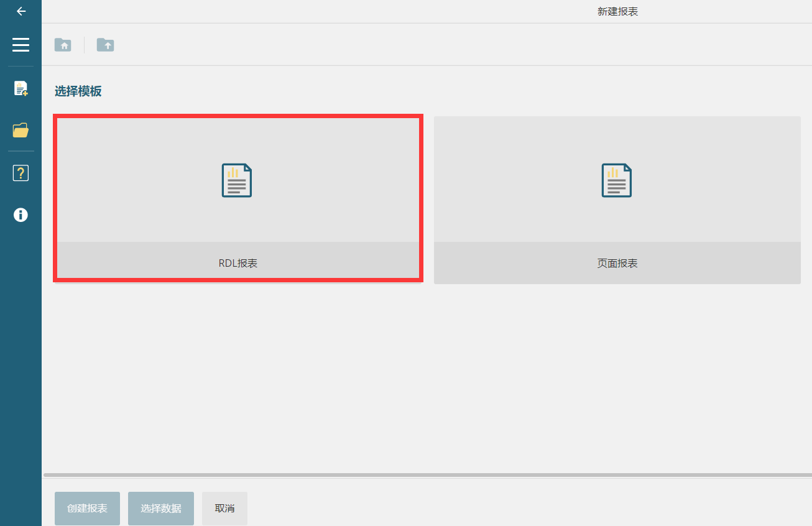
Task: Select the 页面报表 template label
Action: [x=617, y=263]
